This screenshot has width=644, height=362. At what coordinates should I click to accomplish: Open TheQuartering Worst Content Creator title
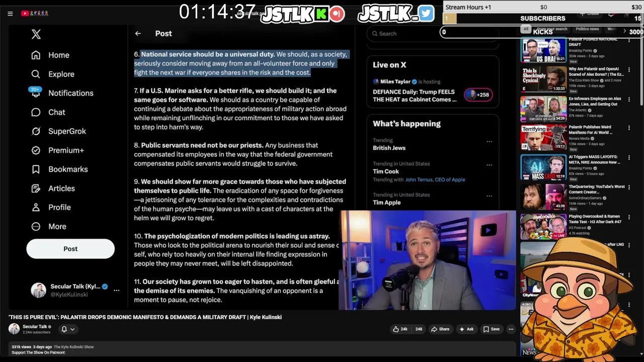(x=597, y=189)
